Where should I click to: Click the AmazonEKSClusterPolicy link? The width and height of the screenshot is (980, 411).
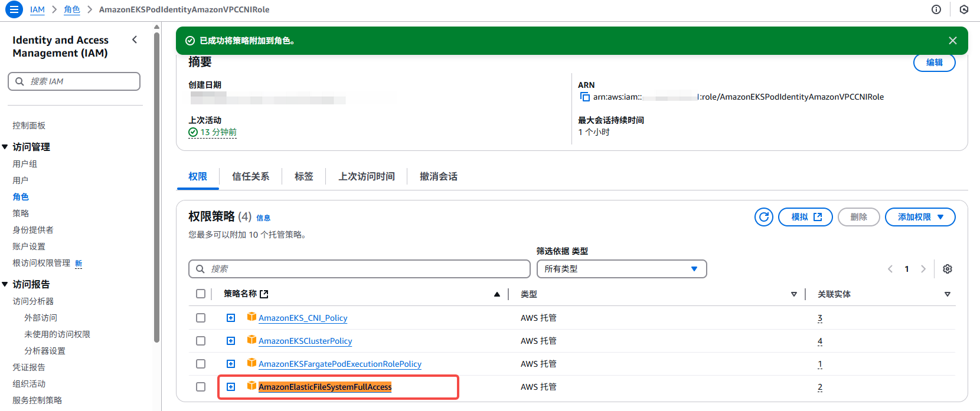tap(305, 341)
